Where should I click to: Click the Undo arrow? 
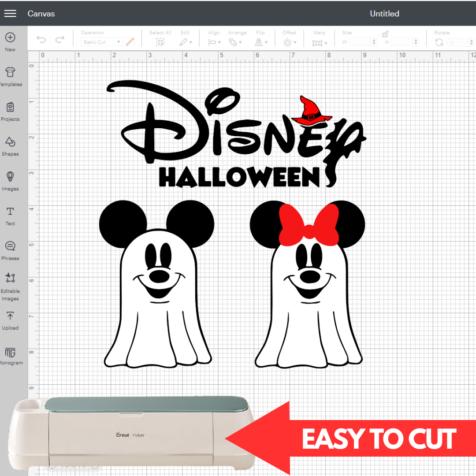pos(41,40)
